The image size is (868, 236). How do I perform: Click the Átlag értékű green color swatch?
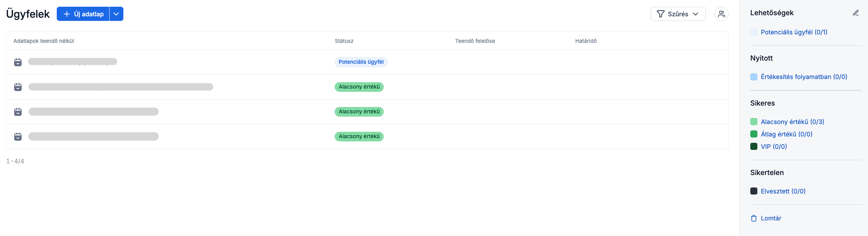(x=754, y=134)
